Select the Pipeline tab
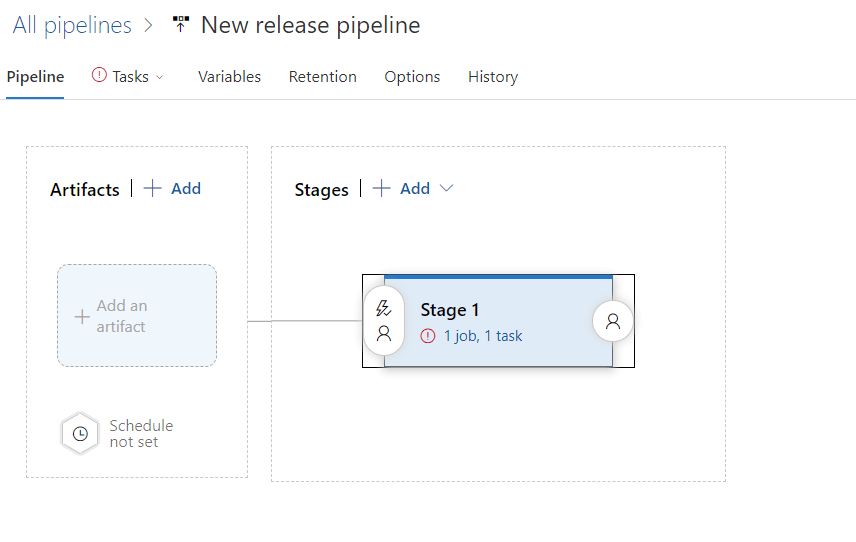This screenshot has height=542, width=856. (35, 77)
